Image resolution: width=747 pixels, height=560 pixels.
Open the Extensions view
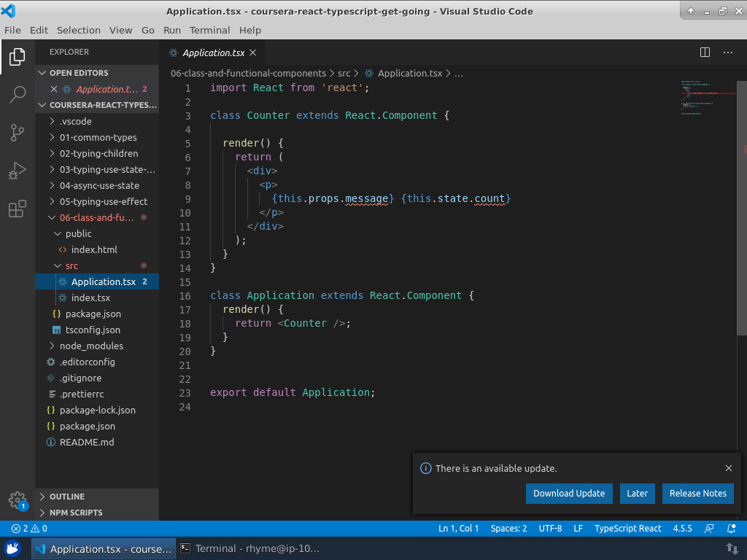18,210
